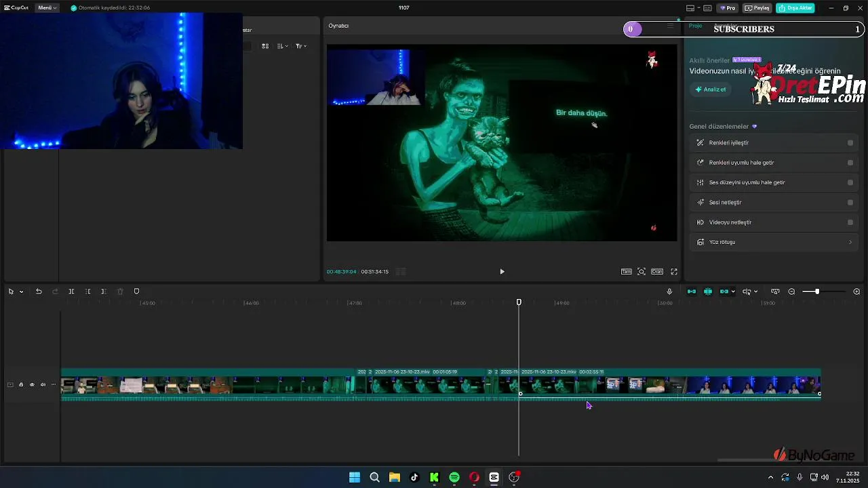Open the media panel filter dropdown

[301, 46]
